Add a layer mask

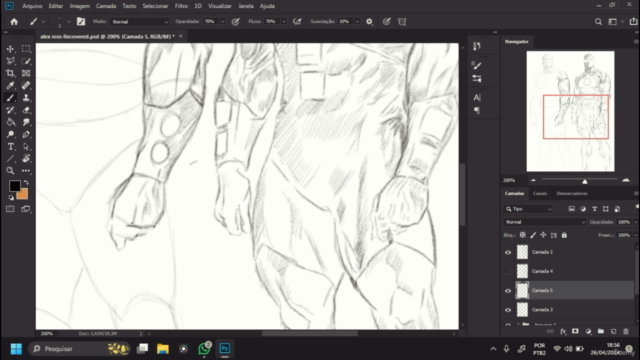click(575, 331)
